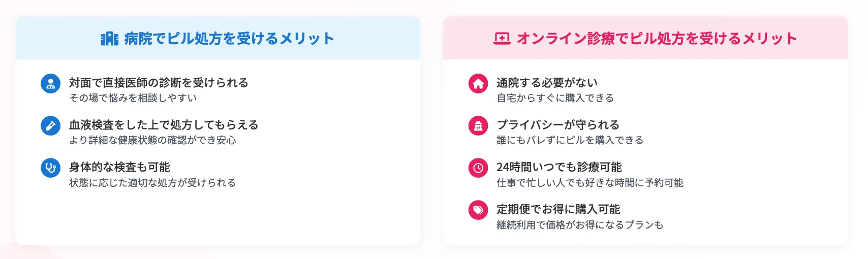
Task: Click the hospital building icon in blue header
Action: (x=109, y=39)
